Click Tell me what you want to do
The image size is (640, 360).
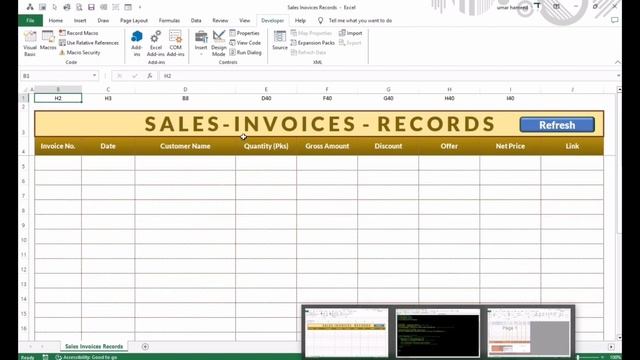coord(355,20)
